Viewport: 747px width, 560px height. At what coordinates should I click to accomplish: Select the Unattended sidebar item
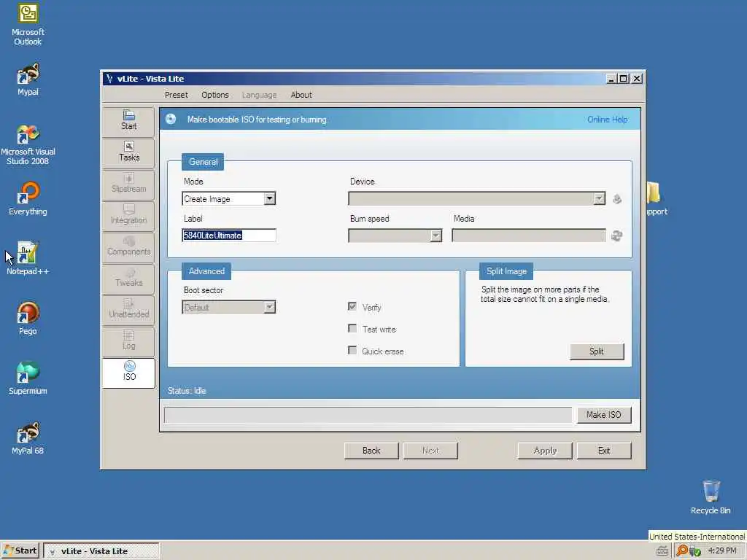(128, 309)
